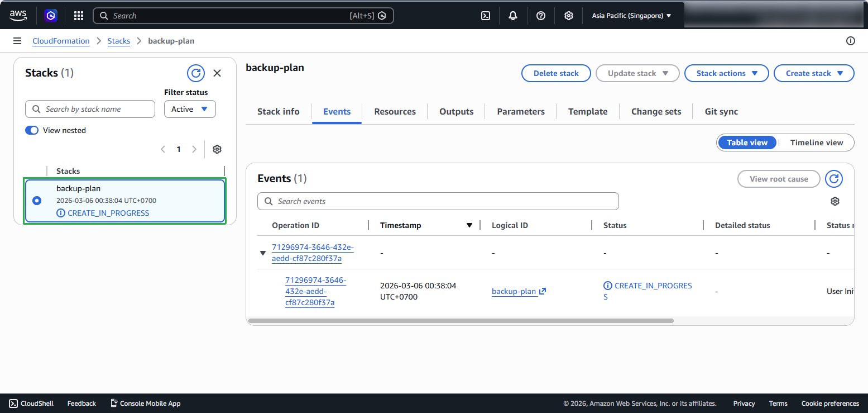This screenshot has width=868, height=413.
Task: Select the Events tab
Action: coord(337,111)
